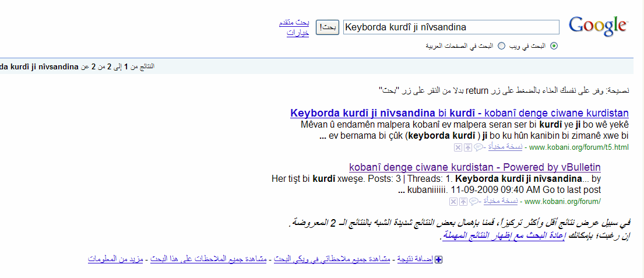Open the مزيد من المعلومات link
Screen dimensions: 644x278
115,259
